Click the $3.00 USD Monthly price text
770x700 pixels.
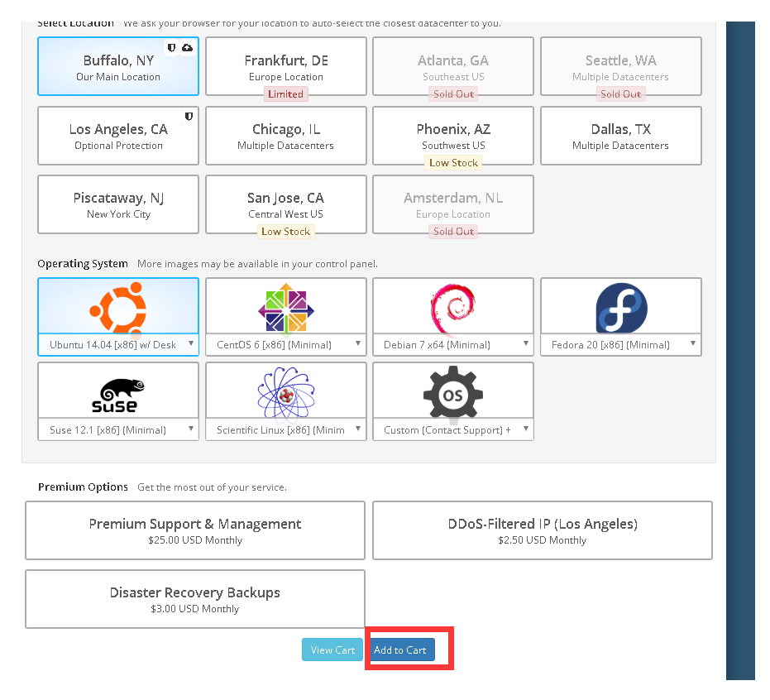(x=195, y=609)
